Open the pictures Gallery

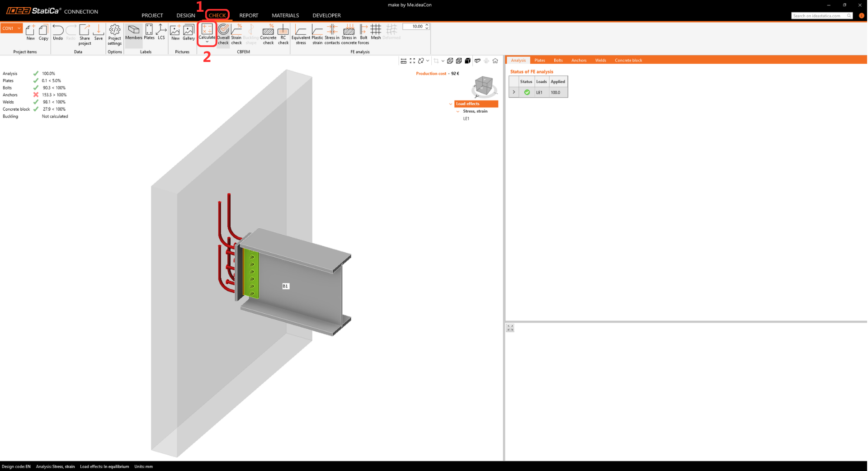pos(189,33)
